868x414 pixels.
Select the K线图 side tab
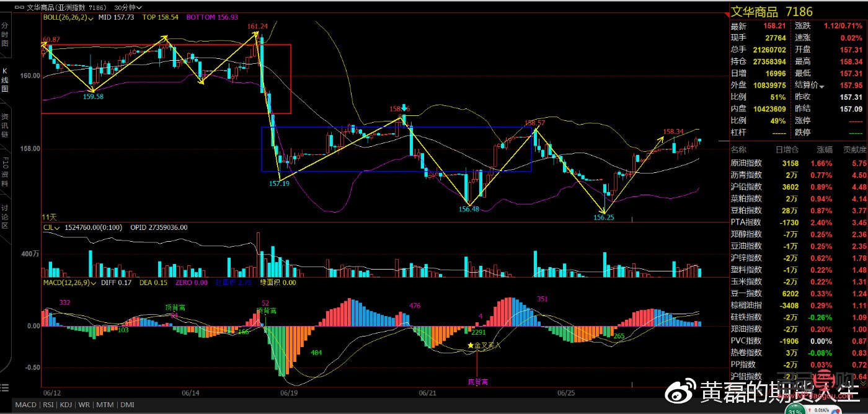tap(5, 81)
